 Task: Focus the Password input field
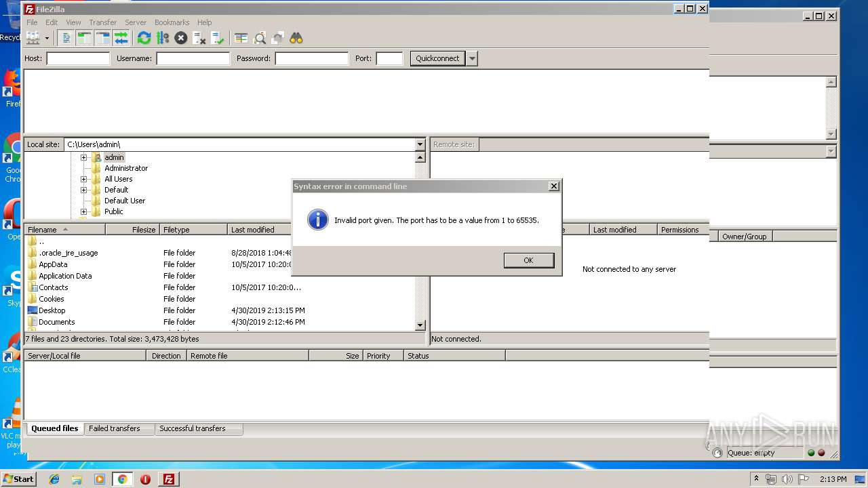coord(312,58)
